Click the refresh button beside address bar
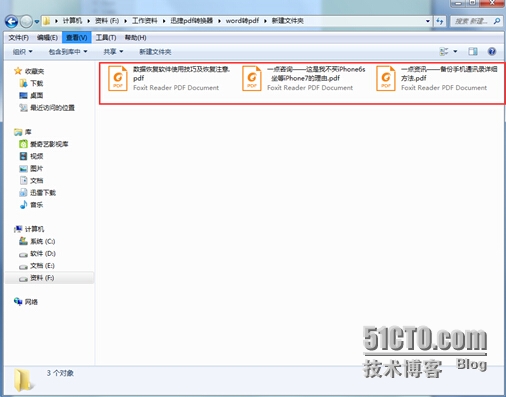 pyautogui.click(x=440, y=22)
